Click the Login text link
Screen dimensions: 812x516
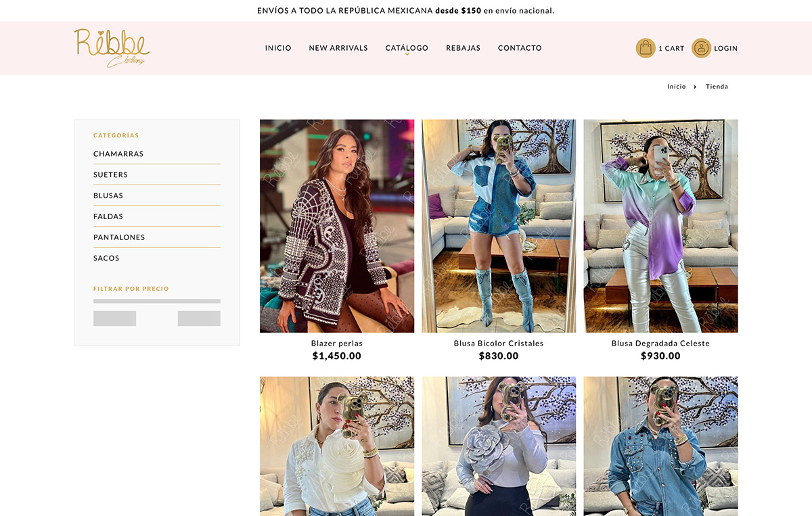coord(725,49)
